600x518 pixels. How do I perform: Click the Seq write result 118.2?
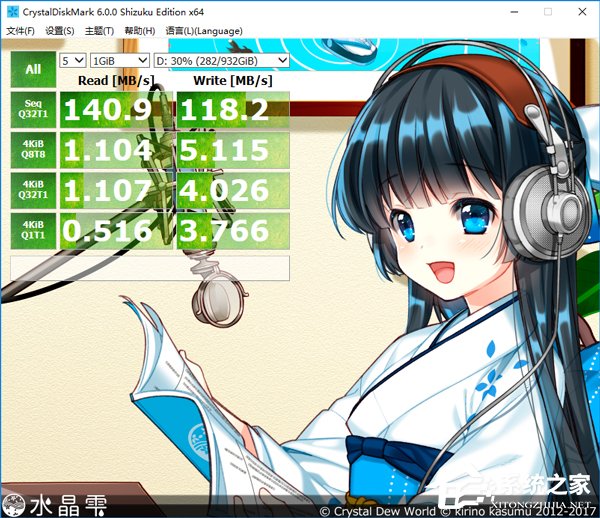coord(233,110)
